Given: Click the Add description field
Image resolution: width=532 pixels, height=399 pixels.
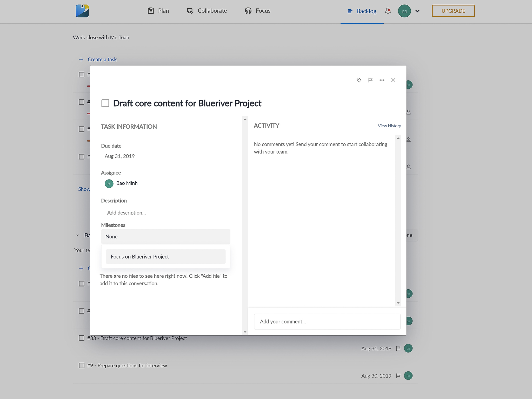Looking at the screenshot, I should (x=127, y=213).
